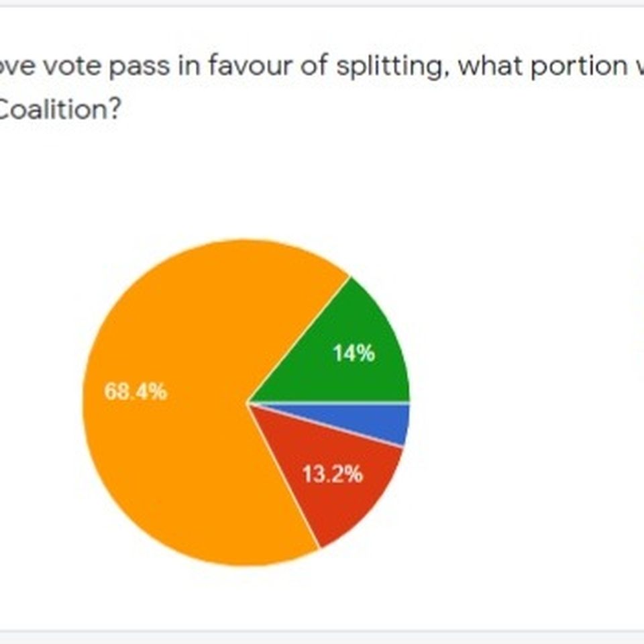The height and width of the screenshot is (644, 644).
Task: Click the grey strip below the card
Action: 322,638
